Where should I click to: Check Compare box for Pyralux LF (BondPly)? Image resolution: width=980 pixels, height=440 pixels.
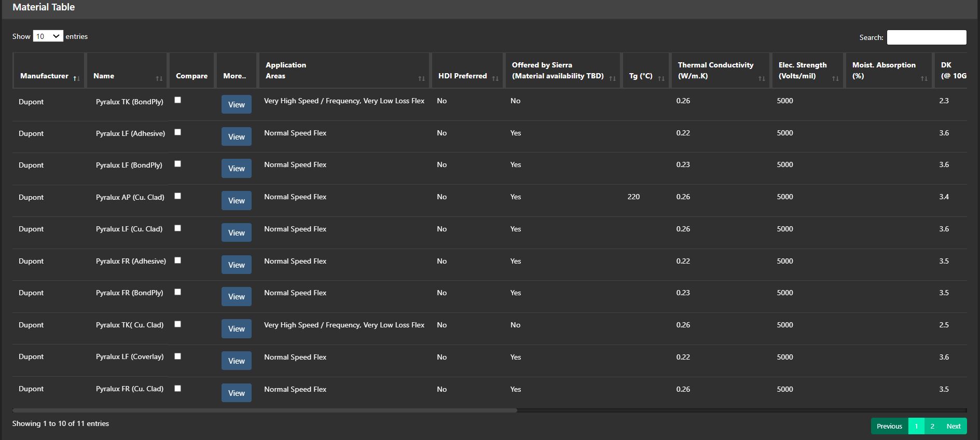tap(178, 164)
